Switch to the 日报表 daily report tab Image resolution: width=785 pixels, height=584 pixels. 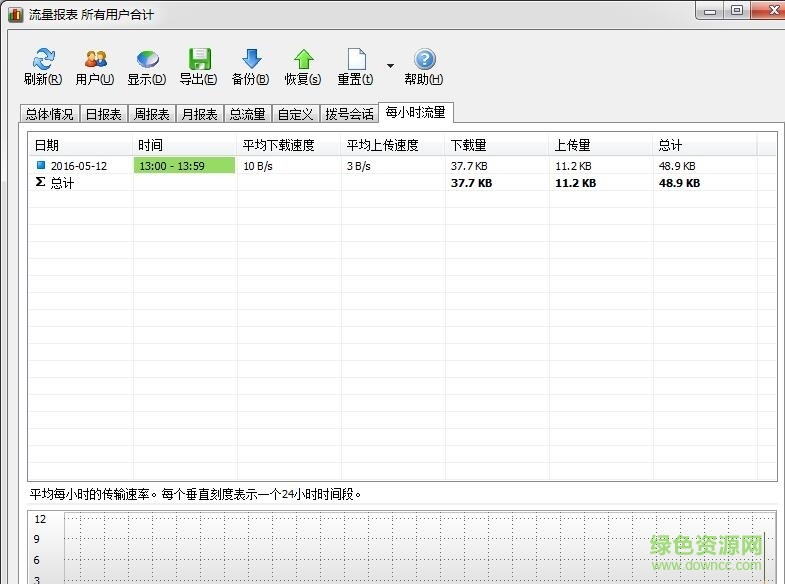[103, 114]
